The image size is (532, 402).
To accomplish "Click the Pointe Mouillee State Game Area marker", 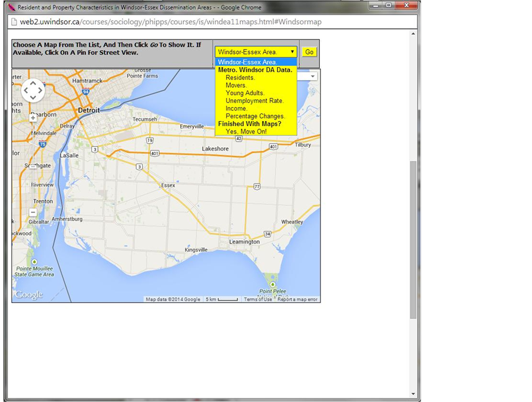I will pos(34,262).
